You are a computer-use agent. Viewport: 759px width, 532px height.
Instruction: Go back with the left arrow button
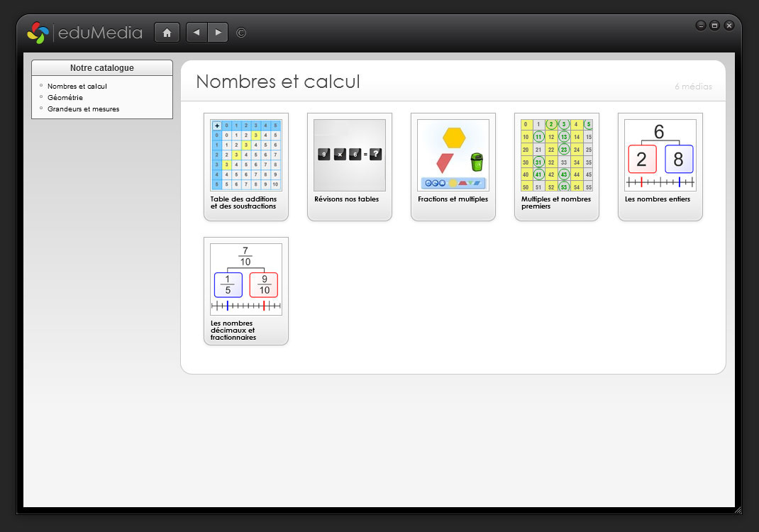[x=196, y=33]
